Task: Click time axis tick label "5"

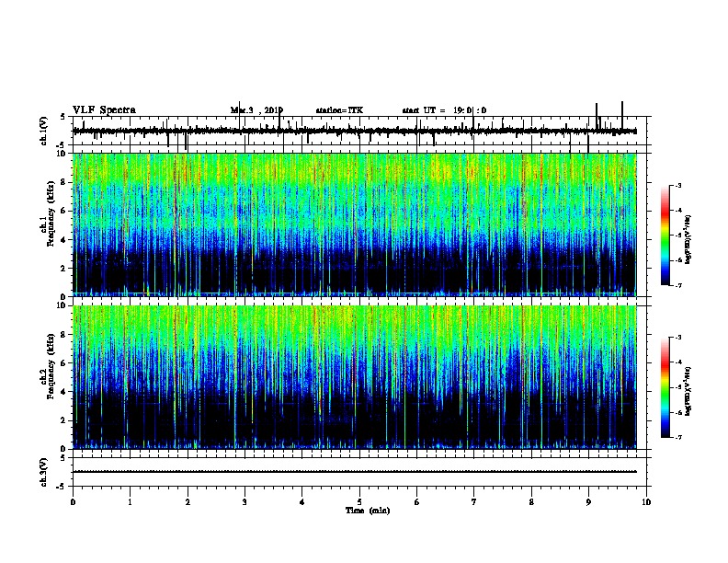Action: pos(359,502)
